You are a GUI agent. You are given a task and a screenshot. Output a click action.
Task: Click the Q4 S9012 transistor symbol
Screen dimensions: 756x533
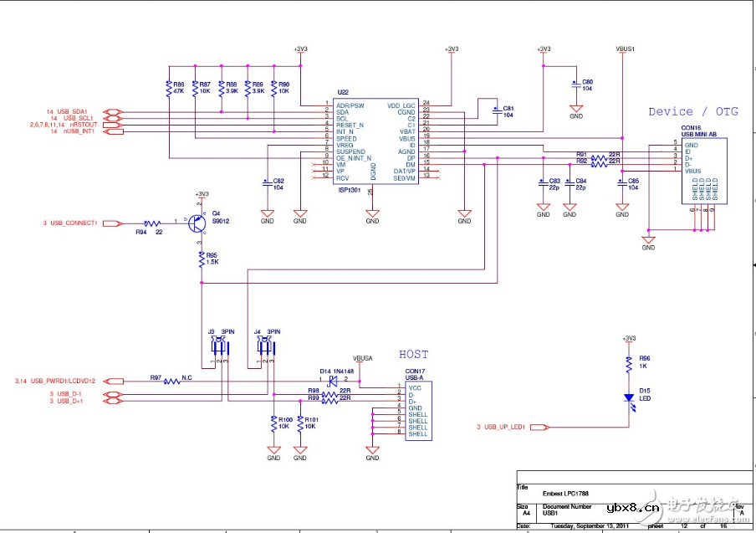tap(197, 223)
